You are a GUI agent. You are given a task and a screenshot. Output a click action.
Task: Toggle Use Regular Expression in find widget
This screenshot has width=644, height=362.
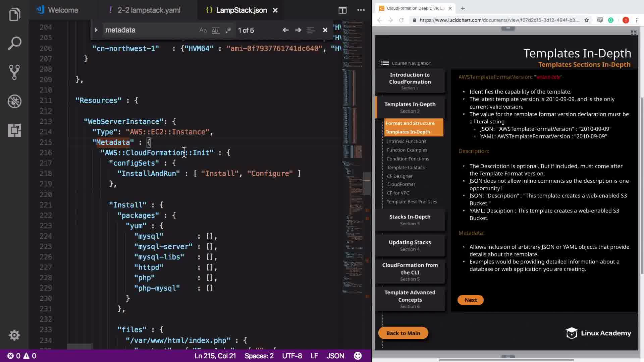pyautogui.click(x=228, y=30)
